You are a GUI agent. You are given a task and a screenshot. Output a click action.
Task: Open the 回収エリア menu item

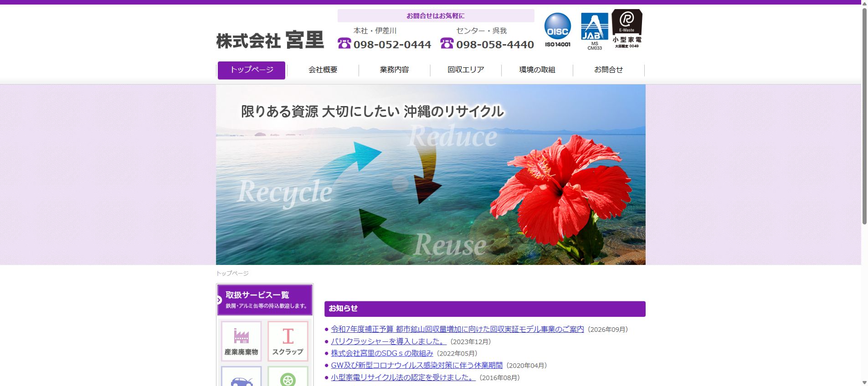(466, 70)
